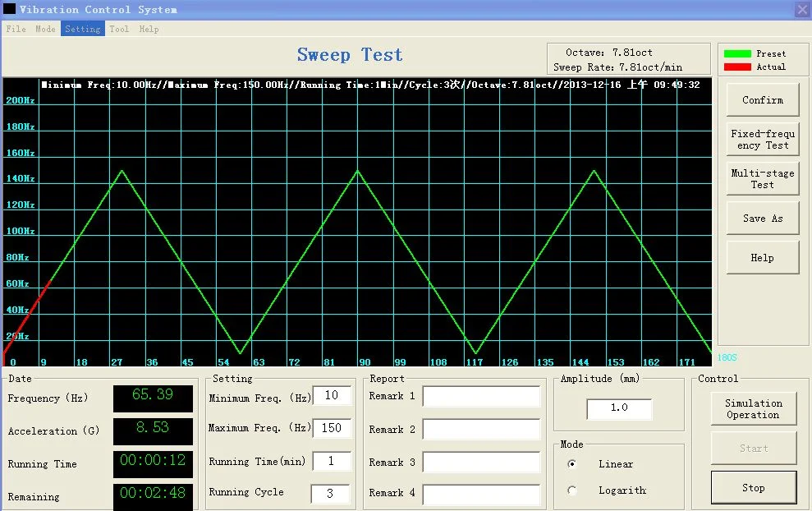Viewport: 812px width, 511px height.
Task: Click the app icon in title bar
Action: (10, 9)
